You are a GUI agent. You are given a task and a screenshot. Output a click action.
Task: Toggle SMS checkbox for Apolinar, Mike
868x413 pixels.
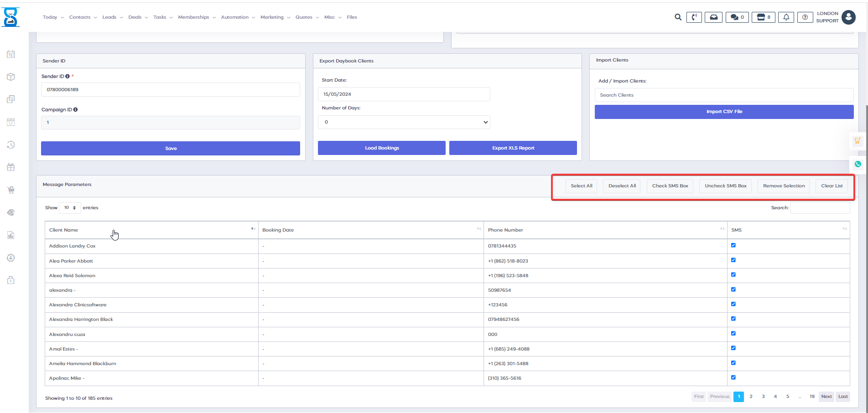(x=733, y=377)
